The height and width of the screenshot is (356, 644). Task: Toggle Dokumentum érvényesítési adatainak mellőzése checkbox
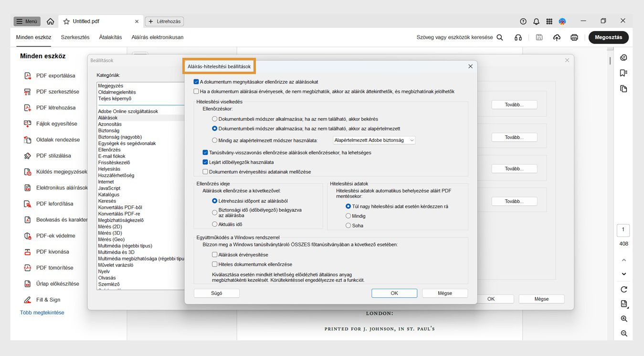tap(205, 172)
